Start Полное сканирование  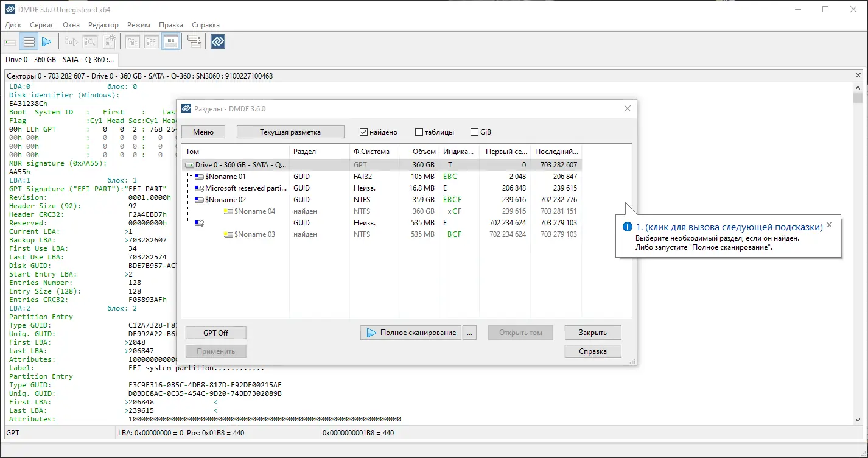pyautogui.click(x=411, y=333)
